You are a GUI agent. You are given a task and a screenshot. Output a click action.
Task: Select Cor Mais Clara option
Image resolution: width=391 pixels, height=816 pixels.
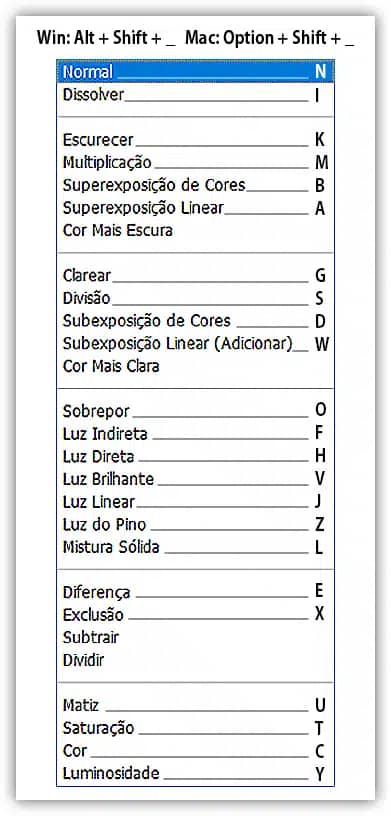[195, 366]
